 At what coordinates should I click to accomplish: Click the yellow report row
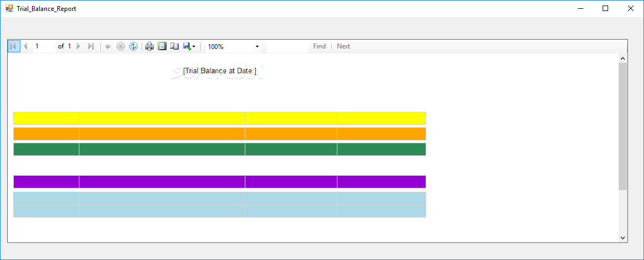220,118
